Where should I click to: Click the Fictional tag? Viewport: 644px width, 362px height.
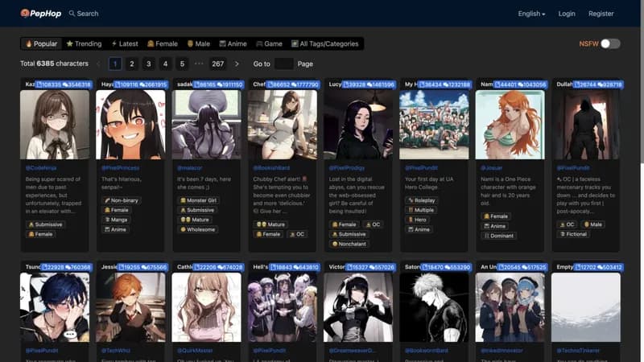[x=573, y=234]
